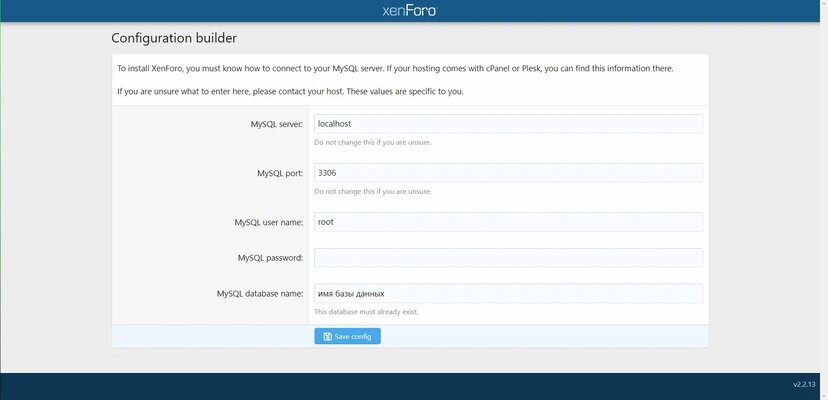
Task: Click the "MySQL port:" label
Action: click(x=280, y=173)
